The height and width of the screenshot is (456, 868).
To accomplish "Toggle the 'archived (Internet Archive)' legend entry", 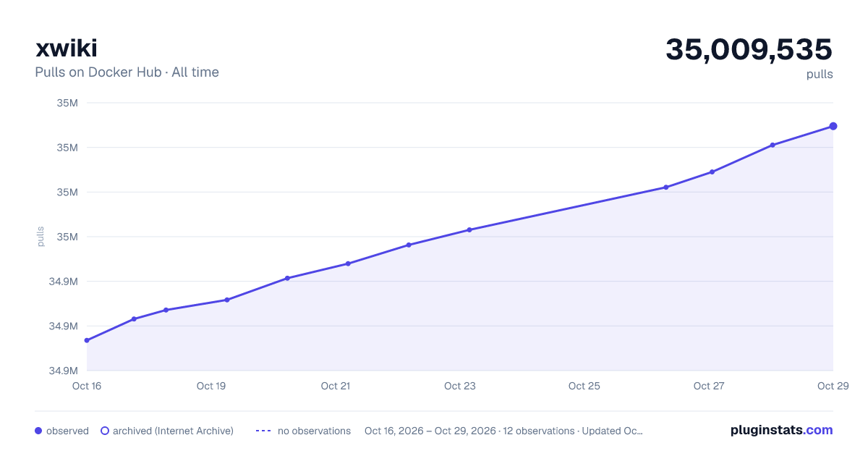I will pos(166,431).
